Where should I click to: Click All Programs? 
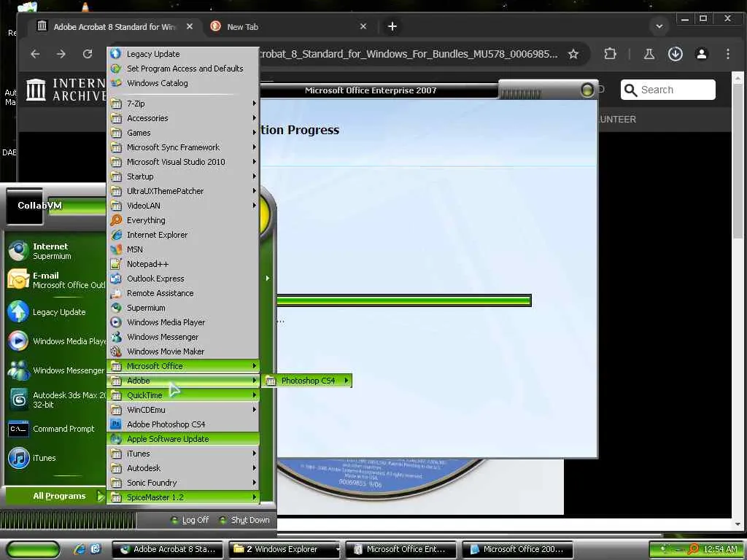click(55, 496)
